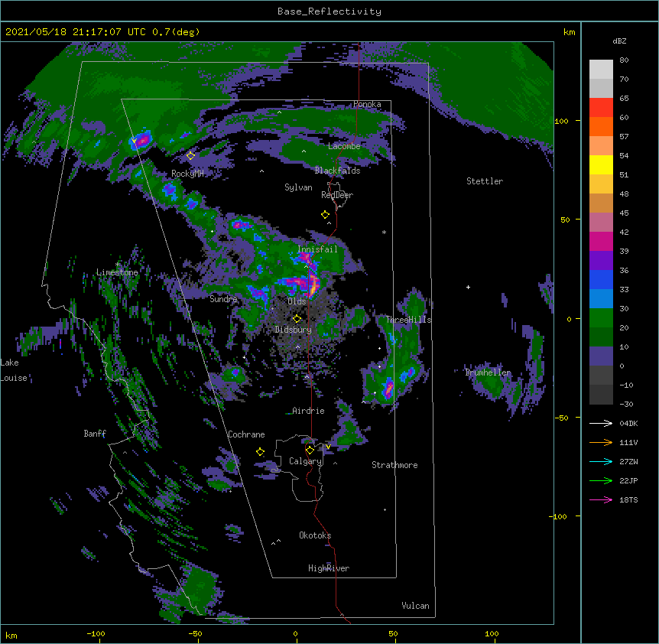659x644 pixels.
Task: Click the Stettler city label
Action: click(485, 181)
